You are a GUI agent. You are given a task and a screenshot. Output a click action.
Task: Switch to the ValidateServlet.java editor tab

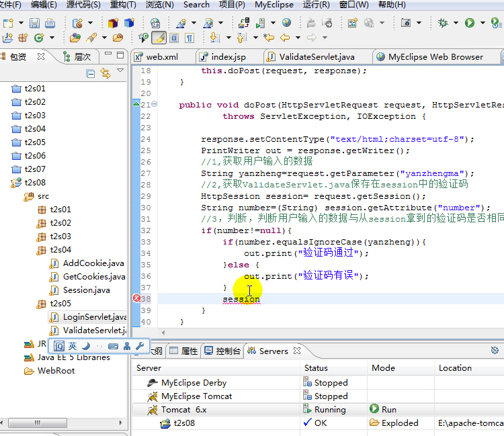[x=311, y=57]
